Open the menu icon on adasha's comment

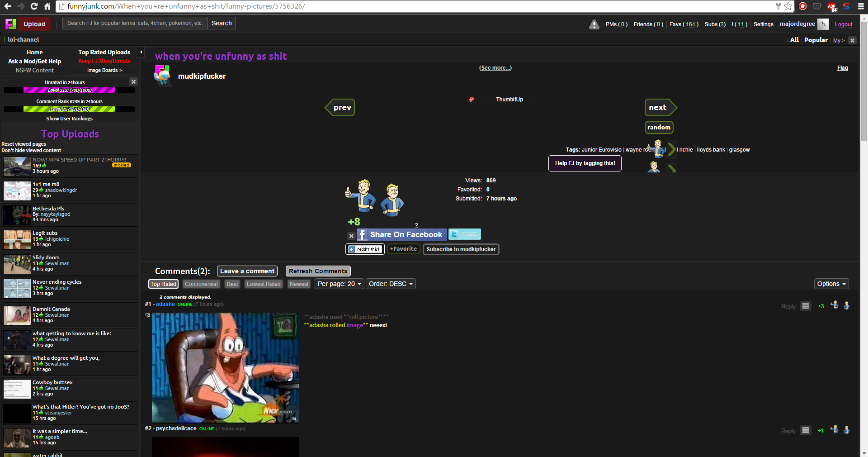click(x=805, y=306)
